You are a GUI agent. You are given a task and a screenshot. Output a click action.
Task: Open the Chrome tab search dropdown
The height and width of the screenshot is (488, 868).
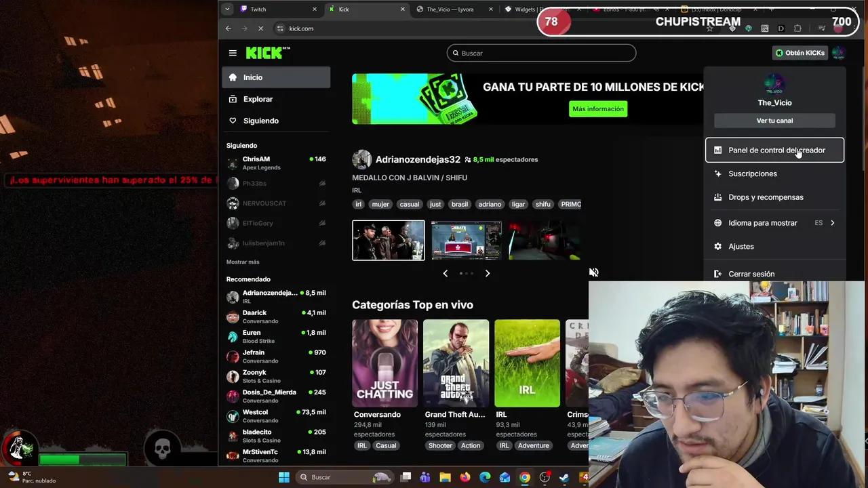(227, 9)
